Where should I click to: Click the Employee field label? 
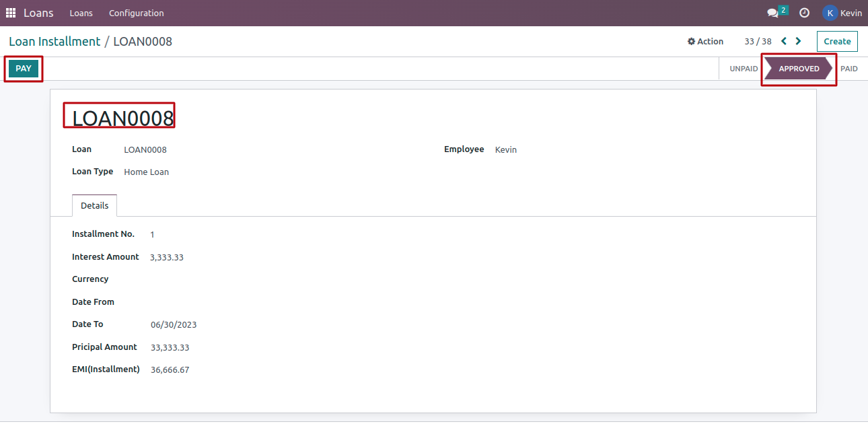point(464,149)
